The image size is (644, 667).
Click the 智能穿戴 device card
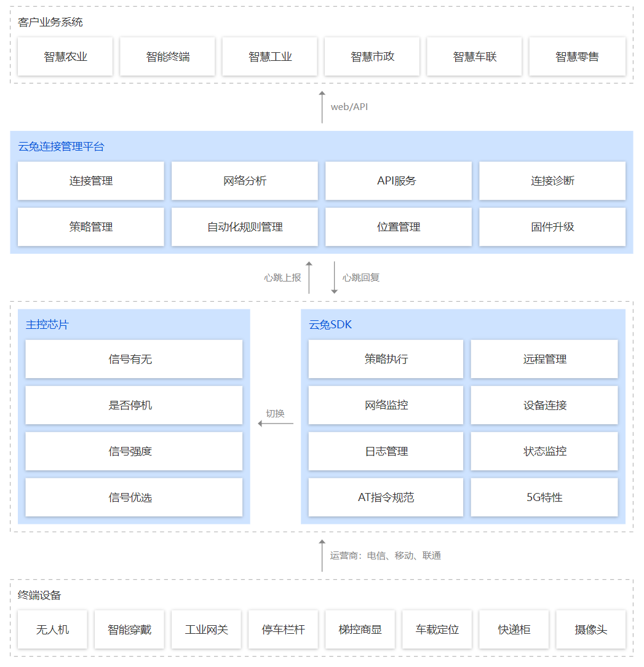click(129, 630)
